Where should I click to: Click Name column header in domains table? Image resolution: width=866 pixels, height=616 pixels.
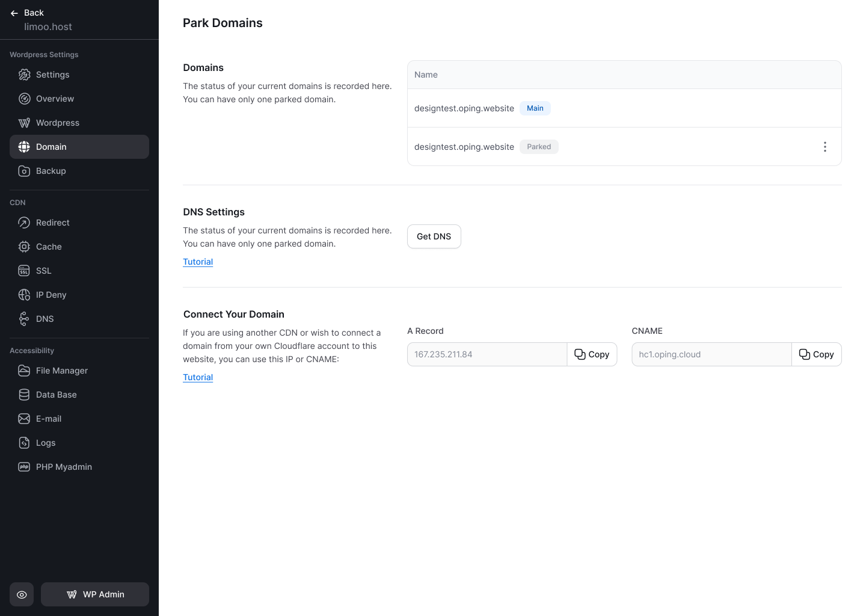(x=426, y=75)
